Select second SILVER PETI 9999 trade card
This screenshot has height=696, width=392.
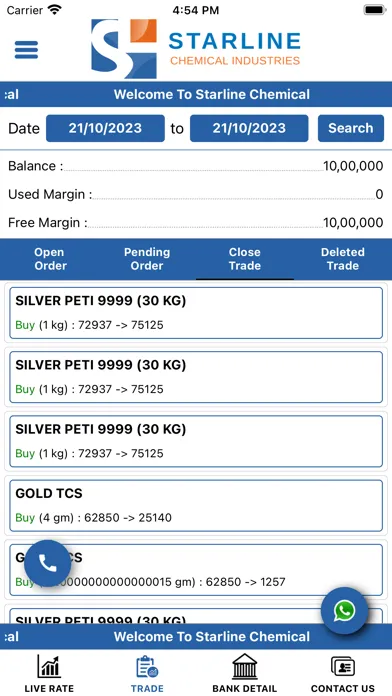pyautogui.click(x=196, y=377)
